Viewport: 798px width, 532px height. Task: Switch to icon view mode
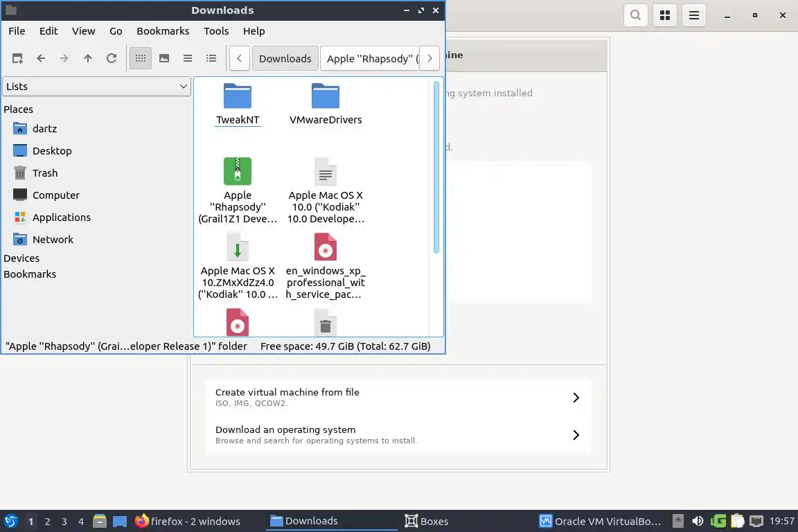[x=141, y=59]
